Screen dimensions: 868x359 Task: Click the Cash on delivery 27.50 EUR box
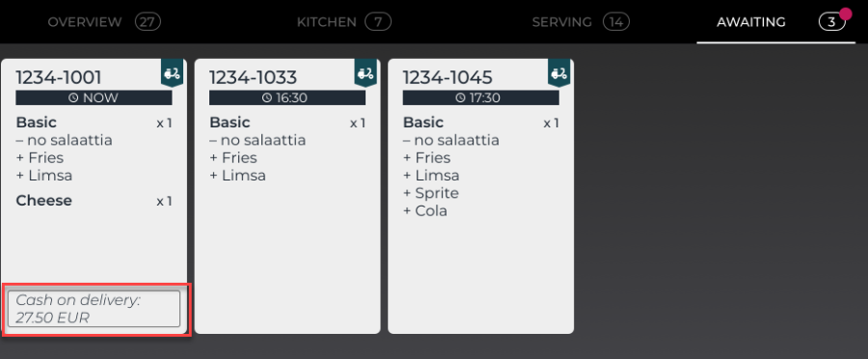95,309
